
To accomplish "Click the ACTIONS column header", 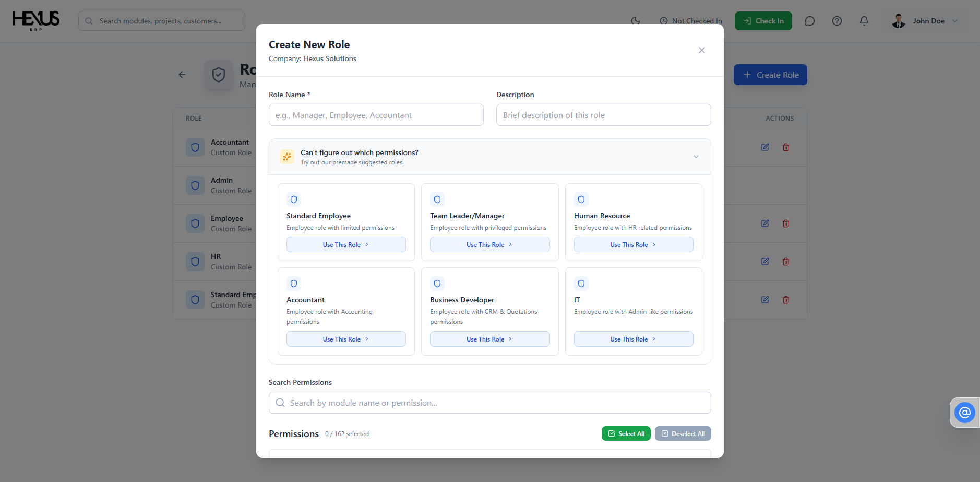I will tap(780, 119).
